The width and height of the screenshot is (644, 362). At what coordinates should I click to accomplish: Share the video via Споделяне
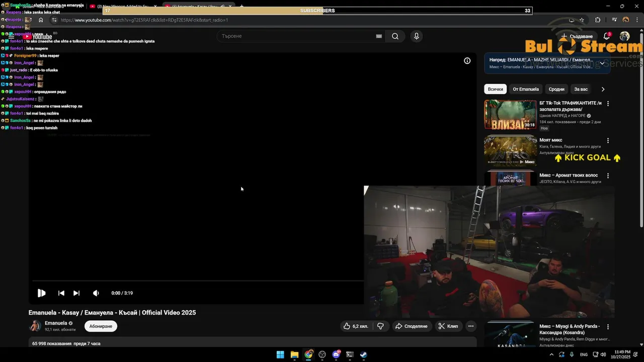(x=412, y=326)
